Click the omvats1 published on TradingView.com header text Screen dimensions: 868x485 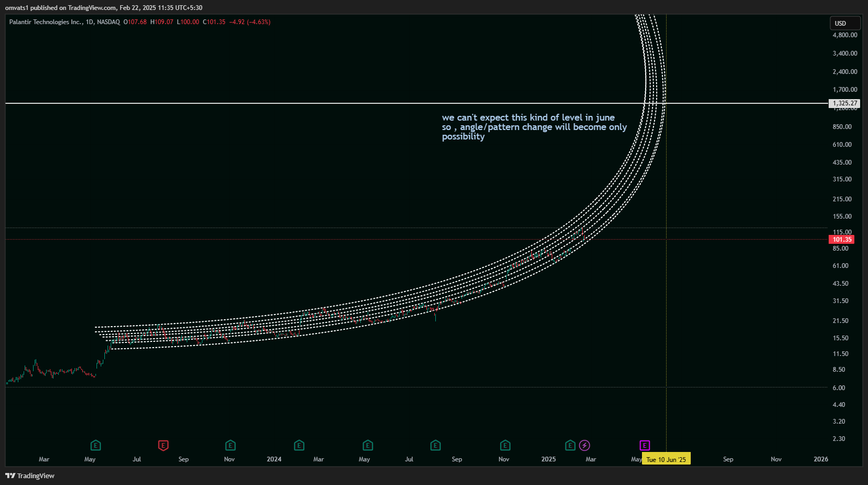[x=104, y=7]
